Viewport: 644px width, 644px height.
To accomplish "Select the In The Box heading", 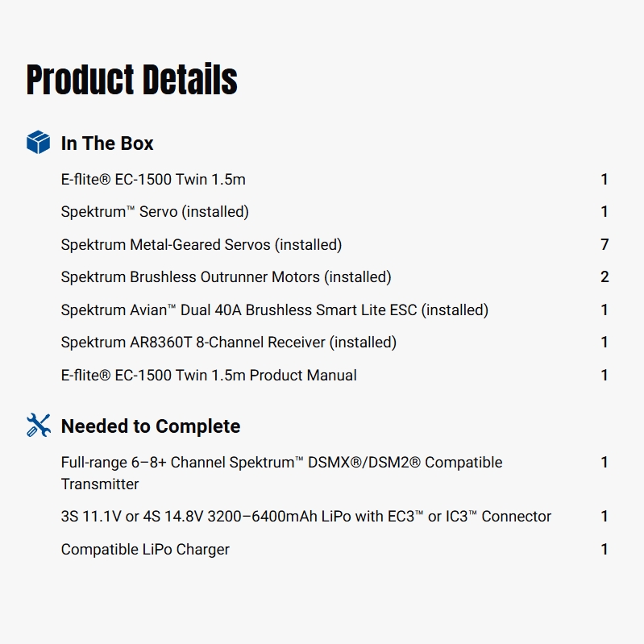I will click(107, 143).
